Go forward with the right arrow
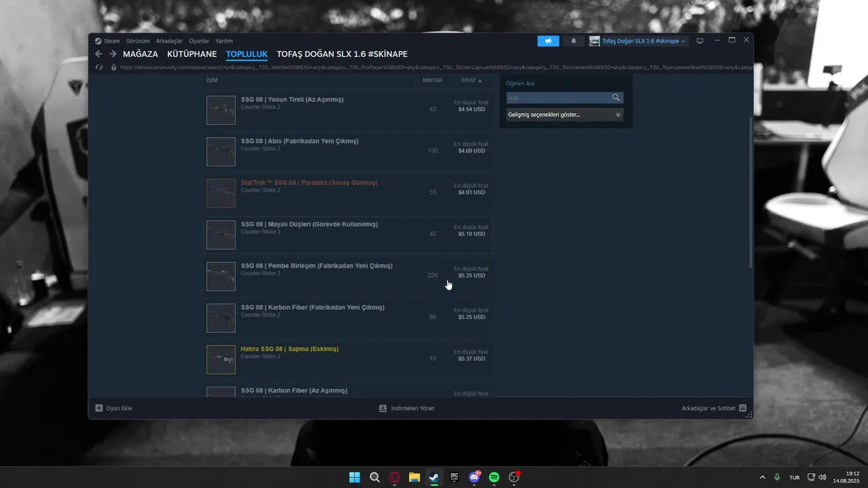The height and width of the screenshot is (488, 868). click(x=113, y=54)
